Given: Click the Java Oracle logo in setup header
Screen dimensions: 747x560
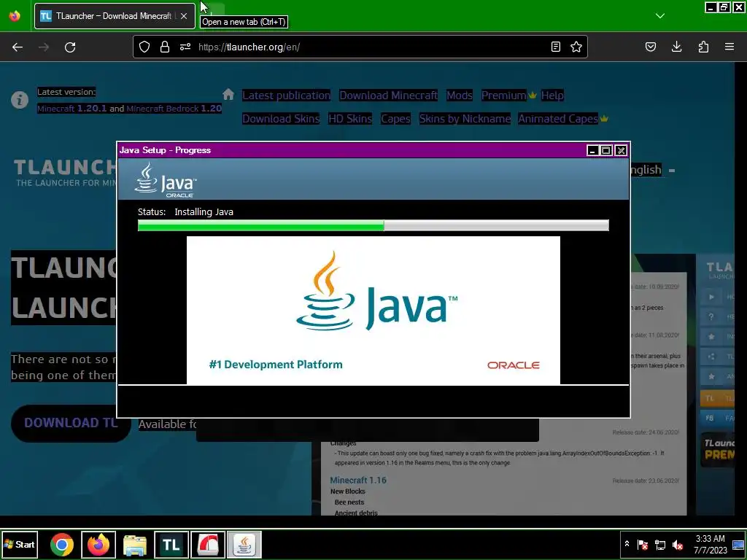Looking at the screenshot, I should (166, 180).
